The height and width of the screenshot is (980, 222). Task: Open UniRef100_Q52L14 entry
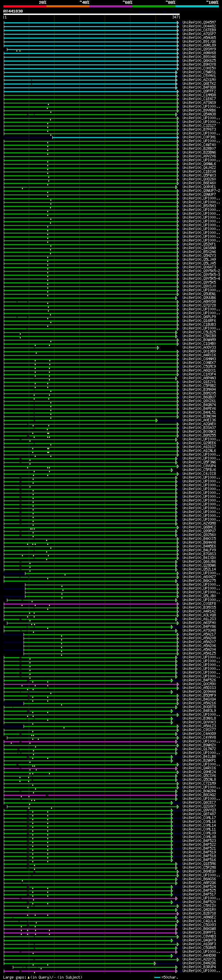pyautogui.click(x=199, y=569)
